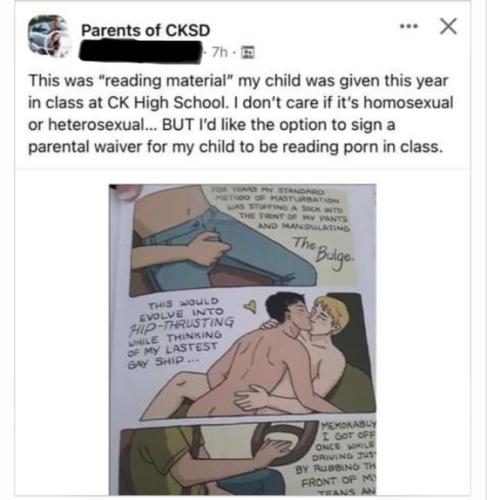This screenshot has height=500, width=487.
Task: Close the post with the X button
Action: (x=448, y=26)
